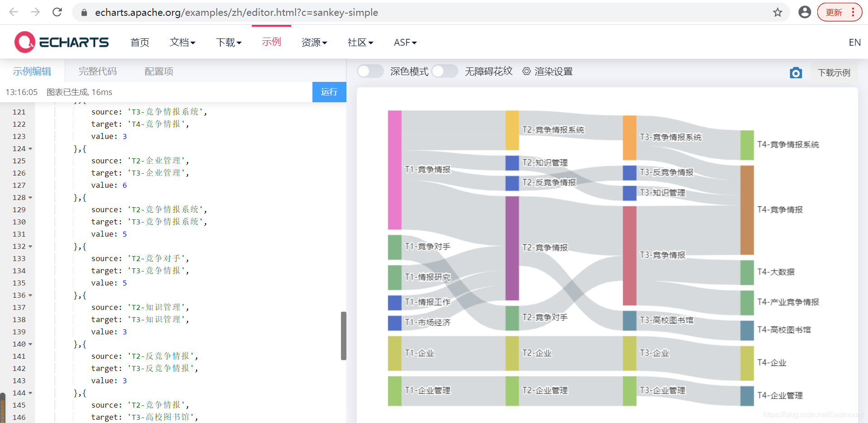Open the 社区 dropdown menu
868x423 pixels.
coord(360,42)
